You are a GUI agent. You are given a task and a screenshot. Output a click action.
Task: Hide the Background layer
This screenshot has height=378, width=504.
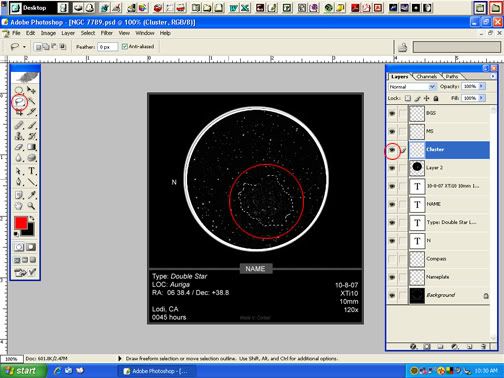[392, 295]
